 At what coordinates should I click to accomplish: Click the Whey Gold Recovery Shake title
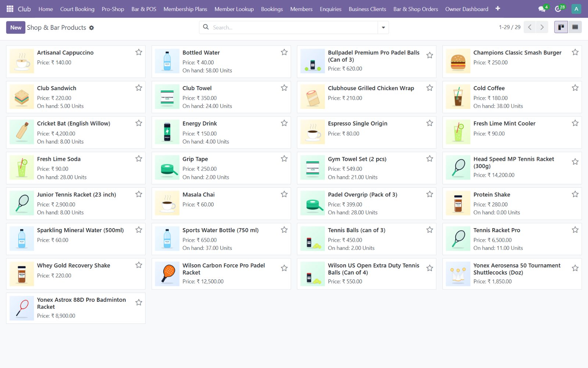[73, 265]
